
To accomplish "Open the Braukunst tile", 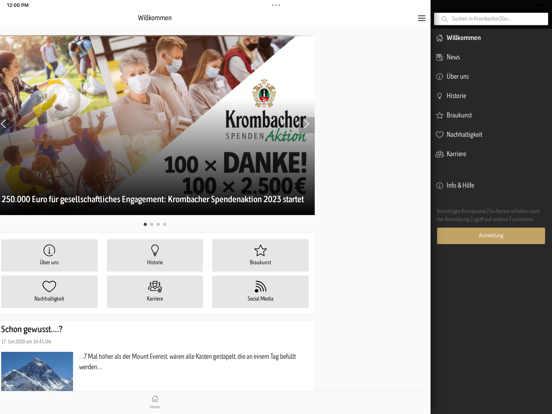I will point(260,255).
